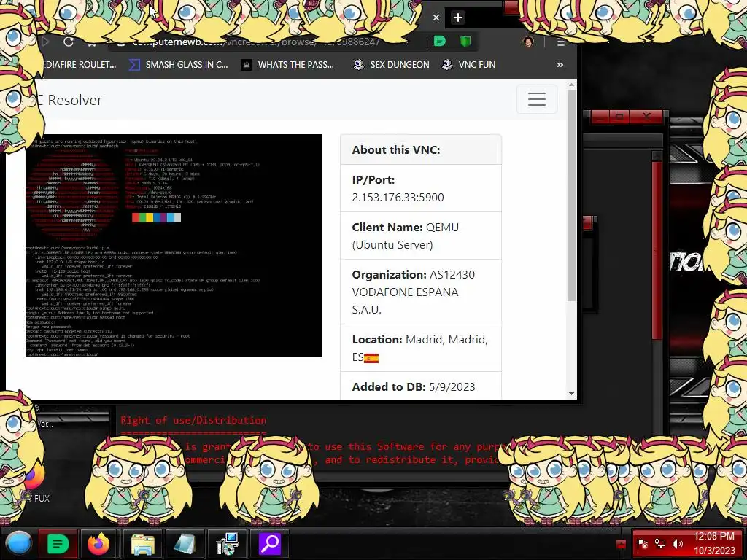This screenshot has height=560, width=747.
Task: Open the green chat extension icon in toolbar
Action: click(x=440, y=42)
